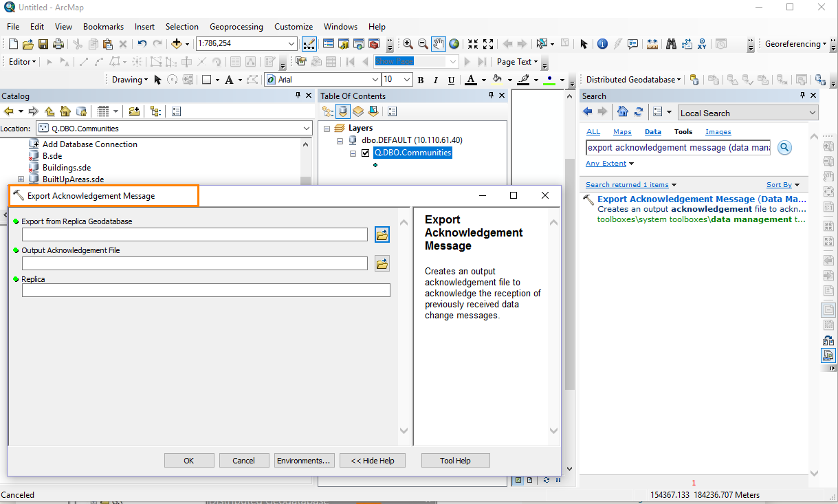Expand BuiltUpAreas.sde tree node
838x504 pixels.
[21, 179]
